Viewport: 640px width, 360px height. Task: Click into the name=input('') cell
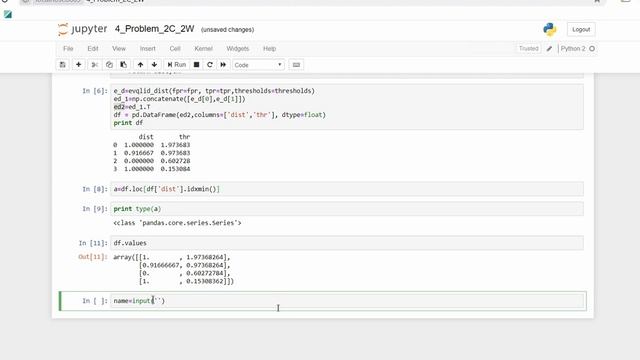click(x=347, y=301)
